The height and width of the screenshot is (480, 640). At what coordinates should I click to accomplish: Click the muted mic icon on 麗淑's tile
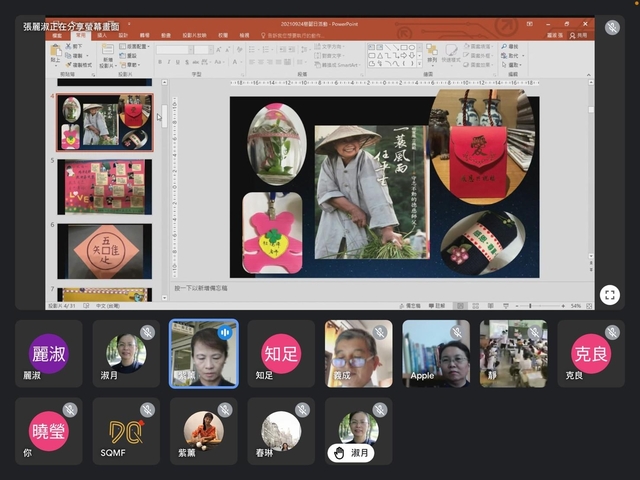point(70,332)
